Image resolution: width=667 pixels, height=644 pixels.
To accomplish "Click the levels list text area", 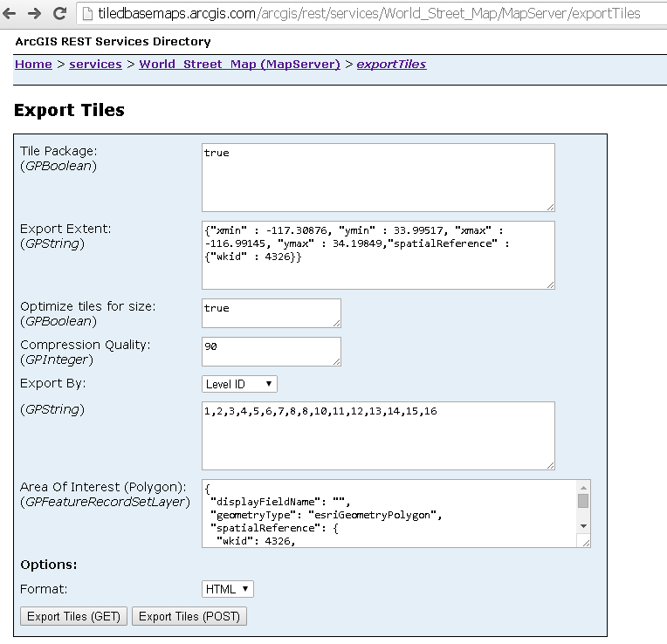I will (x=378, y=435).
